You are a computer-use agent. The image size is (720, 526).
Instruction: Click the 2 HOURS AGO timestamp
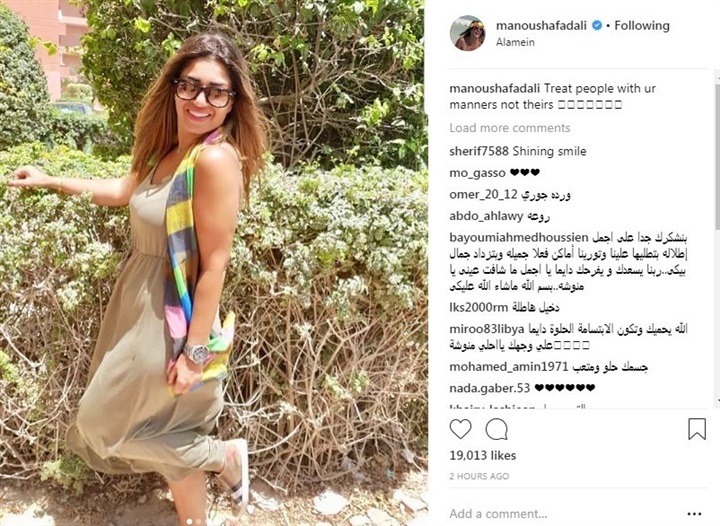pos(479,476)
